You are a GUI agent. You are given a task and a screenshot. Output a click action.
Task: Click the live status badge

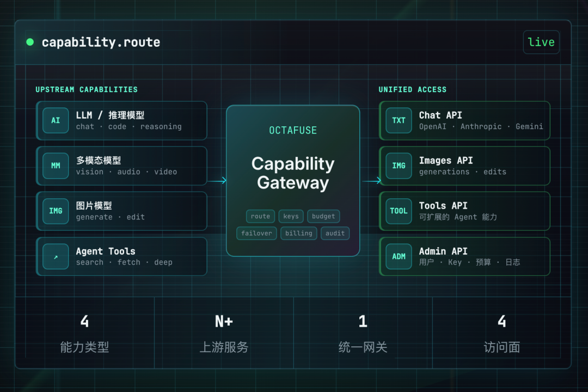pos(541,42)
